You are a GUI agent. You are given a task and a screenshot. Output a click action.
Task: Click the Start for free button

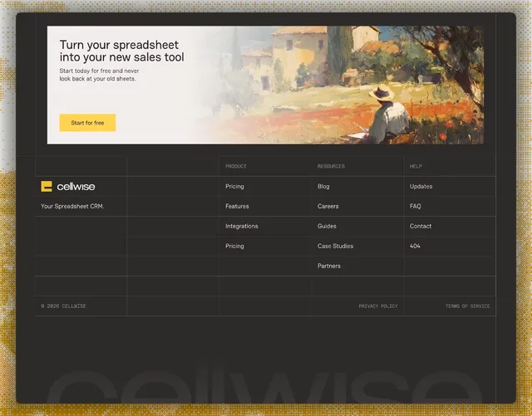[87, 123]
